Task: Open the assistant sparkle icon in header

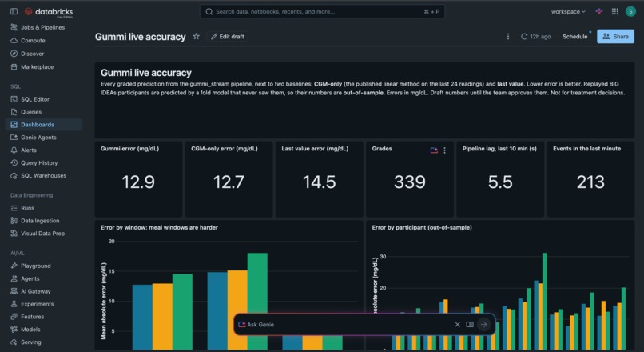Action: coord(599,11)
